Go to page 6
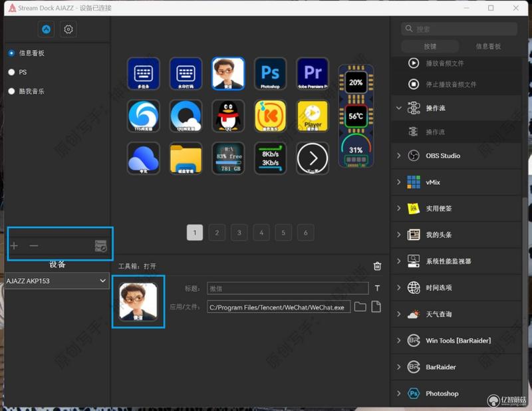This screenshot has height=411, width=532. pyautogui.click(x=306, y=233)
